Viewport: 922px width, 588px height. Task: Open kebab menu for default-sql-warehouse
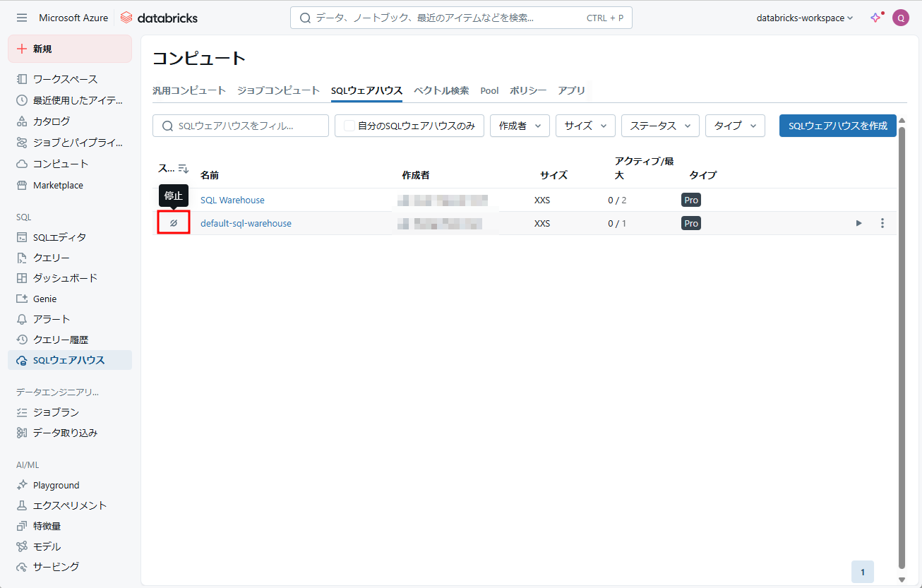(x=882, y=223)
